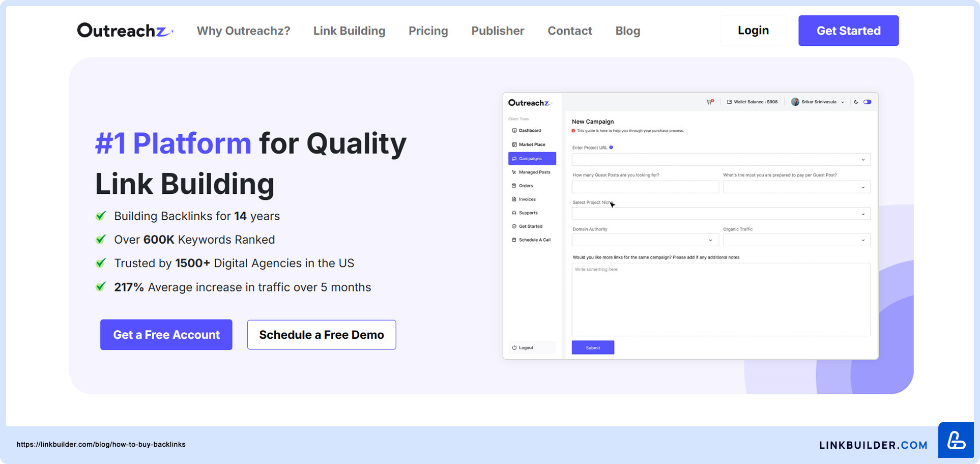Open the Why Outreachz? menu item
980x464 pixels.
coord(243,31)
